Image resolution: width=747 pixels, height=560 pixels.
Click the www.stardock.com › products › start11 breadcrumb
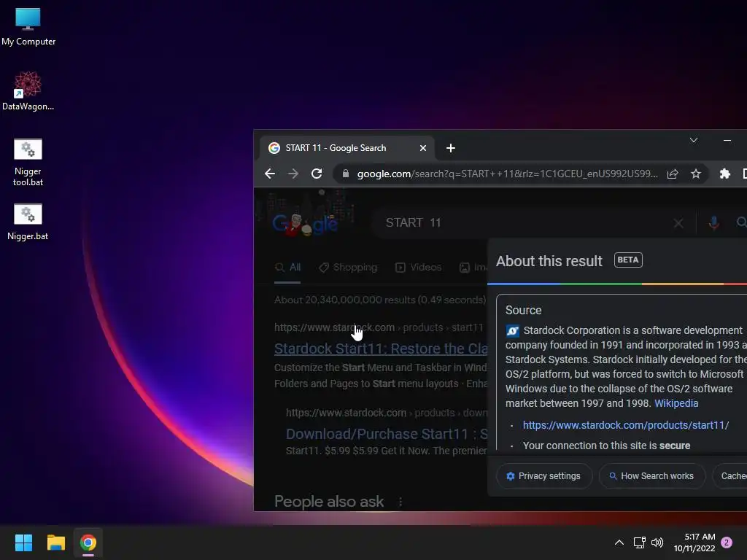tap(379, 327)
